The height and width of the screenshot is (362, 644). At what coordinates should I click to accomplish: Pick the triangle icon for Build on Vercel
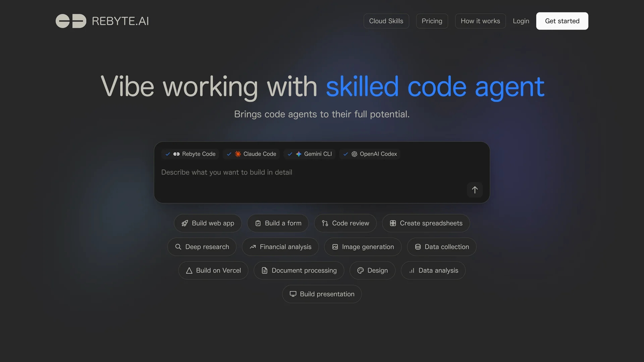pos(189,270)
